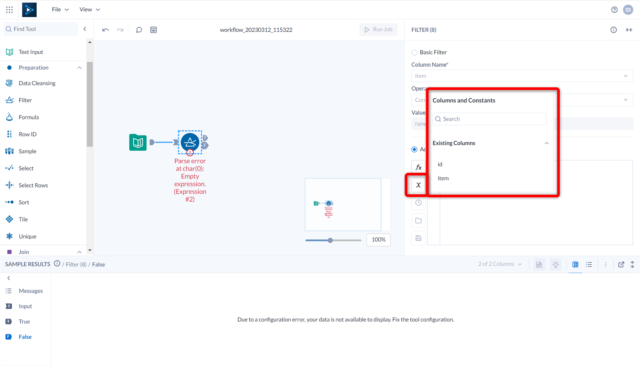Screen dimensions: 640x366
Task: Open results more options menu
Action: (x=606, y=264)
